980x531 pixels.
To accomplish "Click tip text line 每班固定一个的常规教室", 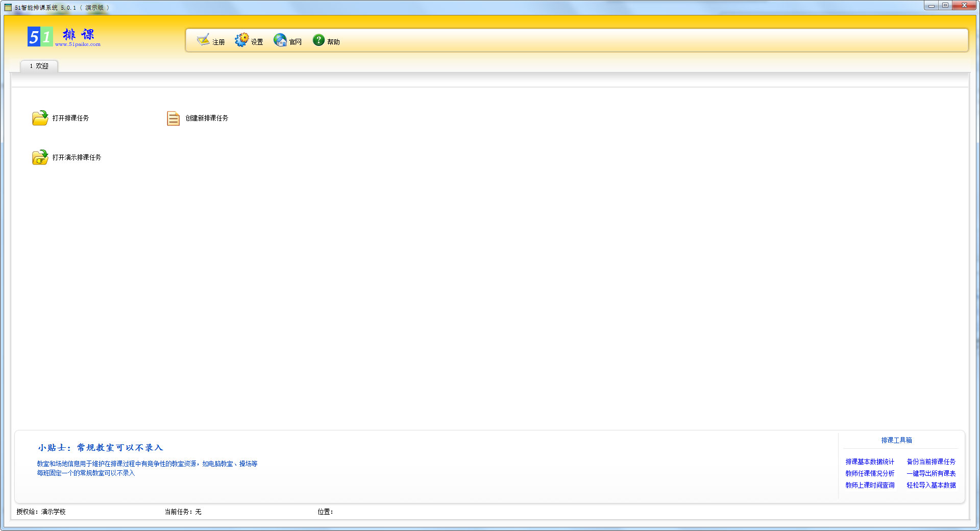I will pyautogui.click(x=86, y=473).
